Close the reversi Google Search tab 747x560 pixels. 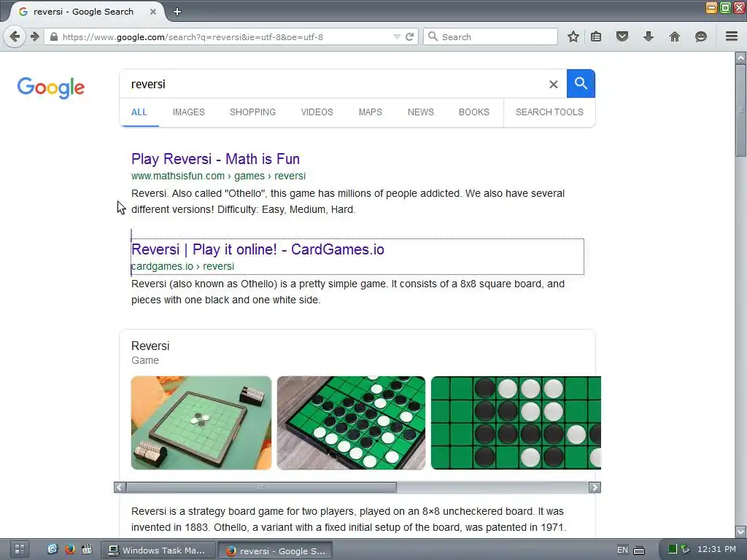click(153, 12)
